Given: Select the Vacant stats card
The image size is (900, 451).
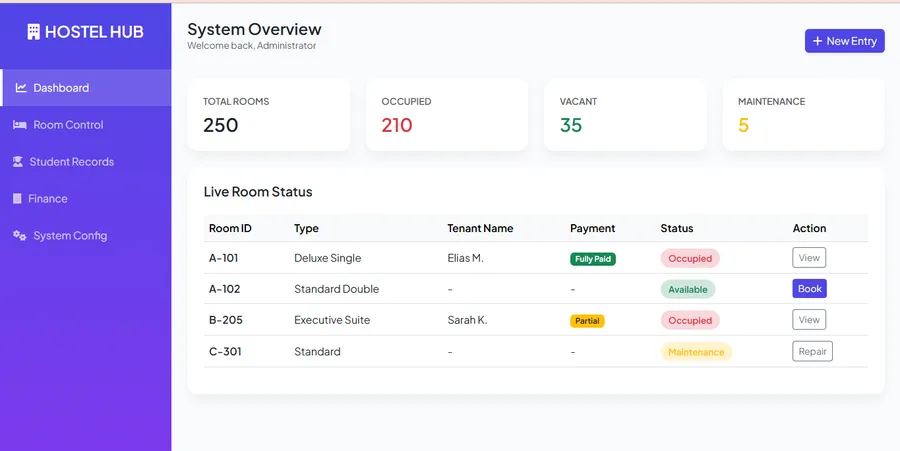Looking at the screenshot, I should coord(625,115).
